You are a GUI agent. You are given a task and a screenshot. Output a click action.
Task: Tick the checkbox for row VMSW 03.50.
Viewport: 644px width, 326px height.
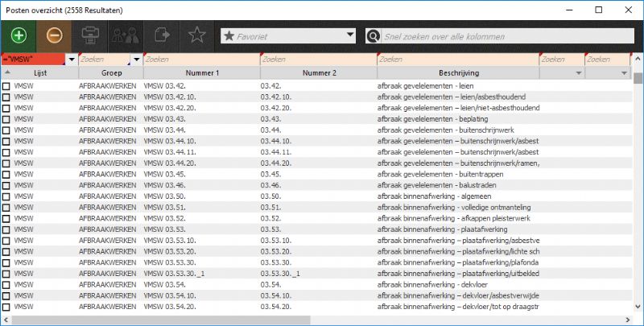pos(6,196)
